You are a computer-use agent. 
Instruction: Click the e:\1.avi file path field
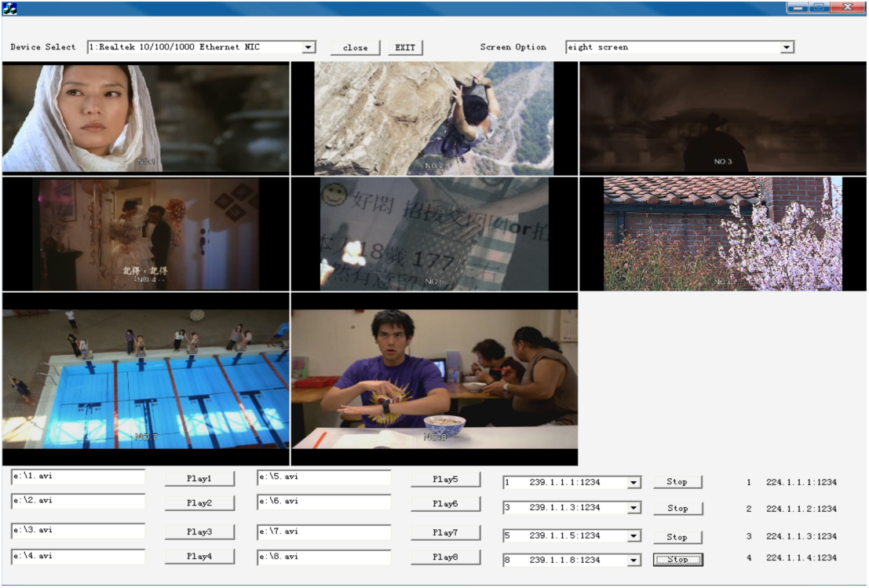pos(79,477)
